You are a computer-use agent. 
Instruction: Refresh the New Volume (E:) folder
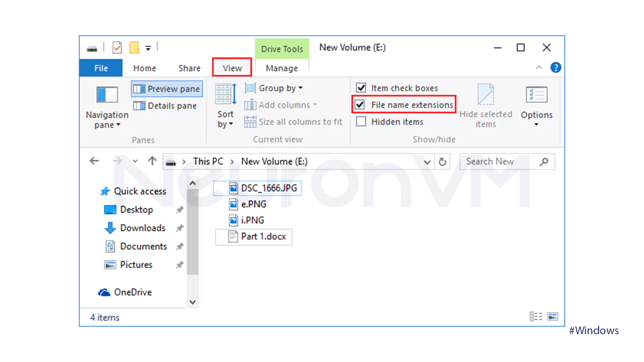coord(442,161)
